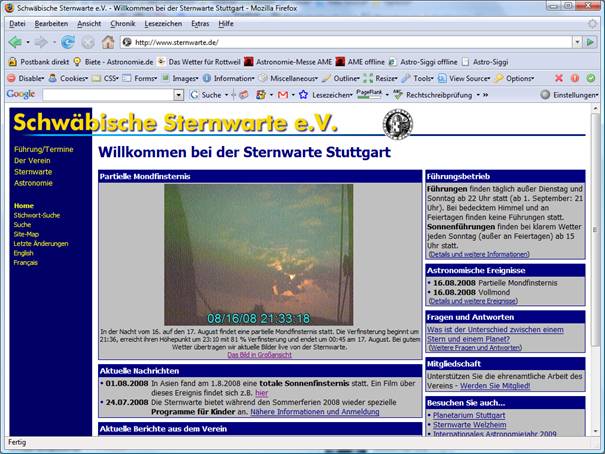The image size is (605, 454).
Task: Click the Stop loading icon
Action: click(x=88, y=42)
